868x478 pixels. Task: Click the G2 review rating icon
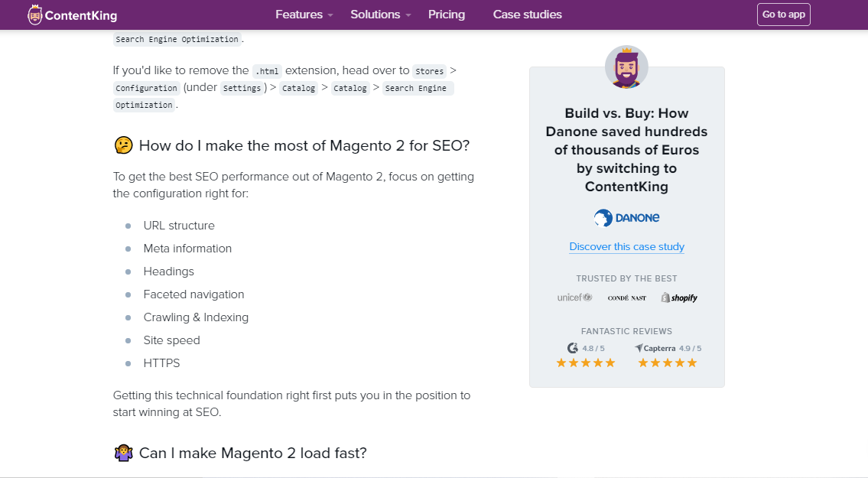[572, 348]
